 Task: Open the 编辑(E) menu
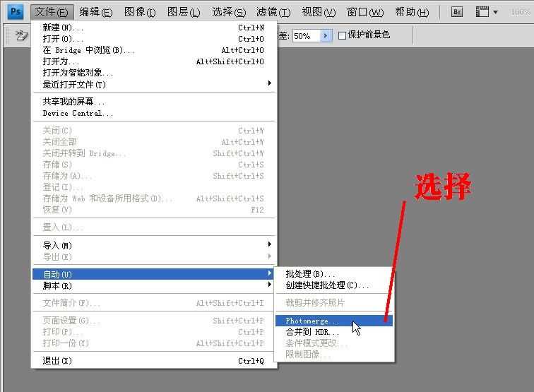click(95, 12)
